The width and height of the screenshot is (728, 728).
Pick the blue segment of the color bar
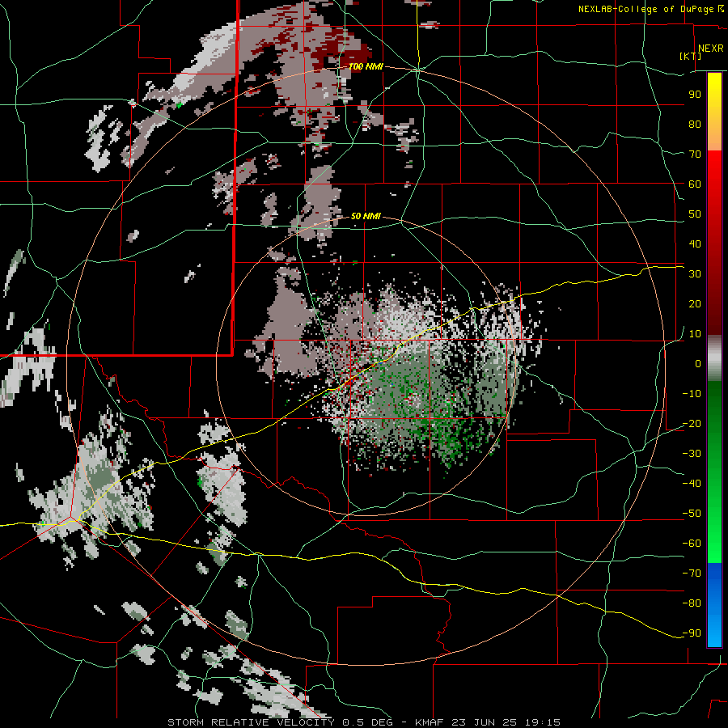[x=714, y=604]
